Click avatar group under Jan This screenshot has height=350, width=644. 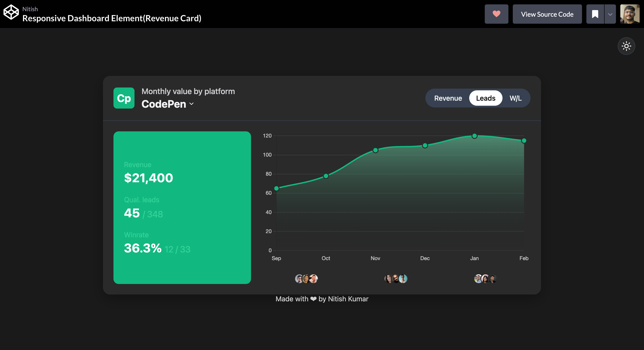click(x=485, y=279)
